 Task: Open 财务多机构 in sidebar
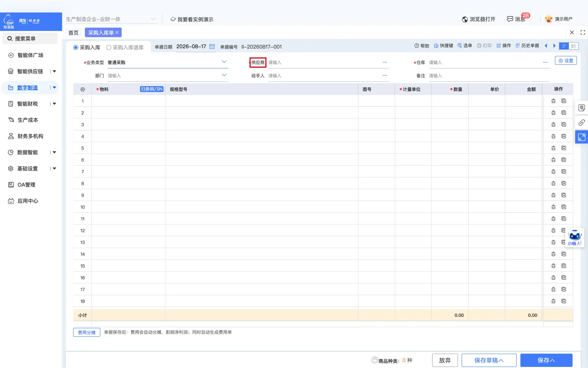click(x=30, y=136)
